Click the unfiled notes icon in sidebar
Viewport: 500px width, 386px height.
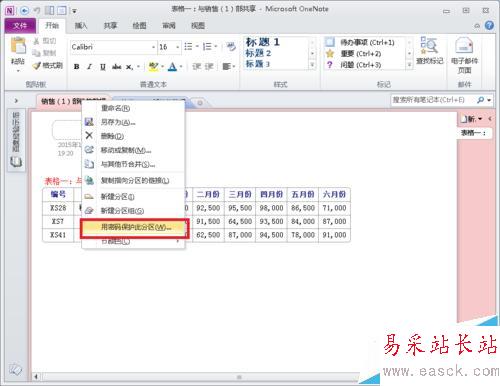(16, 369)
